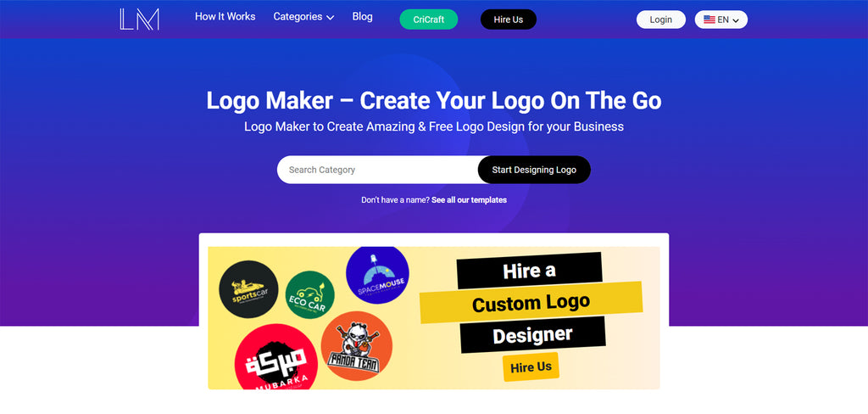Click Start Designing Logo button
Screen dimensions: 868x414
coord(534,170)
